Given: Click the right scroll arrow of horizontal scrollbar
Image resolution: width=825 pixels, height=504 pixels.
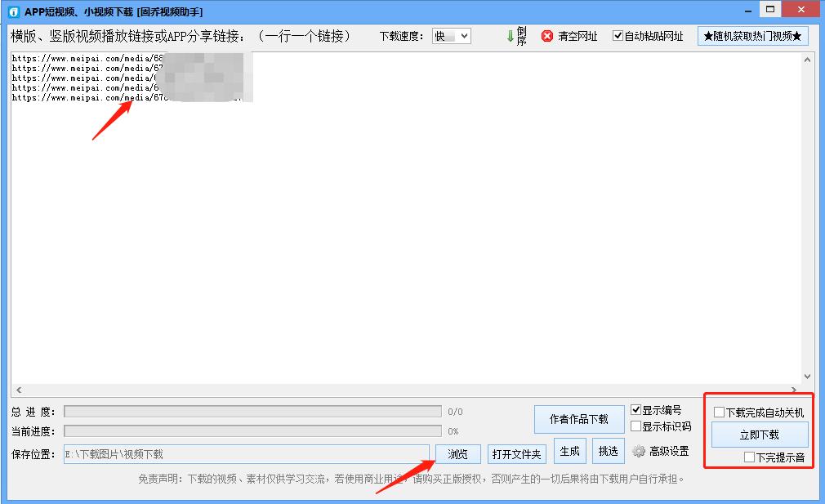Looking at the screenshot, I should click(793, 390).
